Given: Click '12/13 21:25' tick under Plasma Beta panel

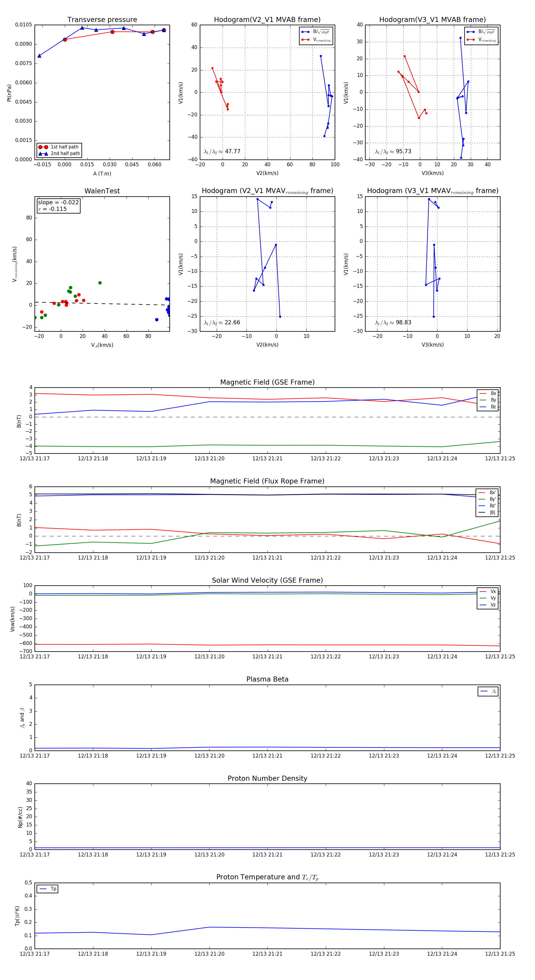Looking at the screenshot, I should point(500,756).
